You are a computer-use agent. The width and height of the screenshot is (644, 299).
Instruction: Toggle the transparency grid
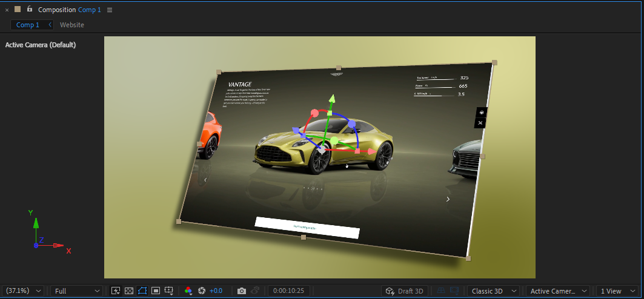pyautogui.click(x=128, y=291)
